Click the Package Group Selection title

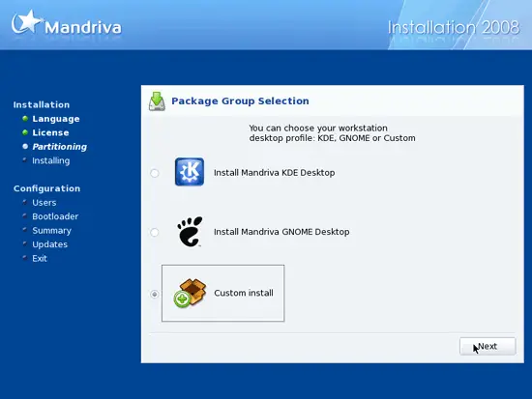pos(240,101)
